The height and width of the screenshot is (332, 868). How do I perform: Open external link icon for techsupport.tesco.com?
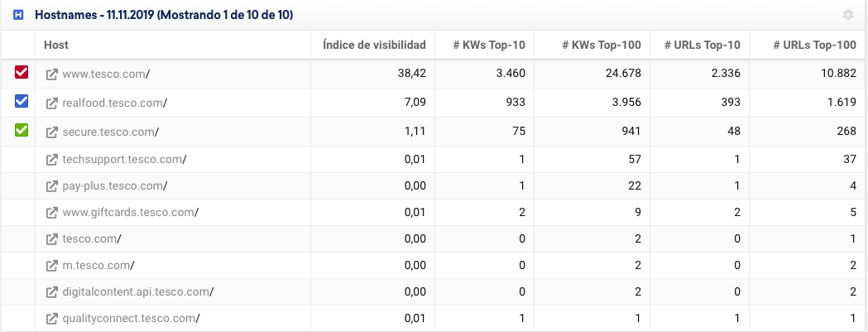coord(51,160)
